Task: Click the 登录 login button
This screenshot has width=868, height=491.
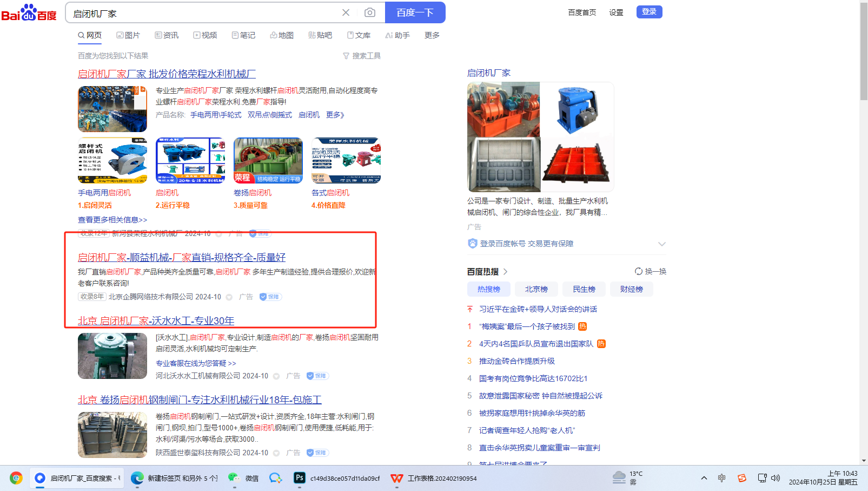Action: 649,12
